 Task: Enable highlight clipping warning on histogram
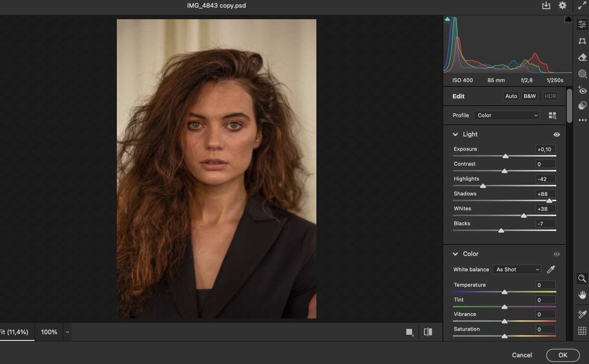coord(568,19)
